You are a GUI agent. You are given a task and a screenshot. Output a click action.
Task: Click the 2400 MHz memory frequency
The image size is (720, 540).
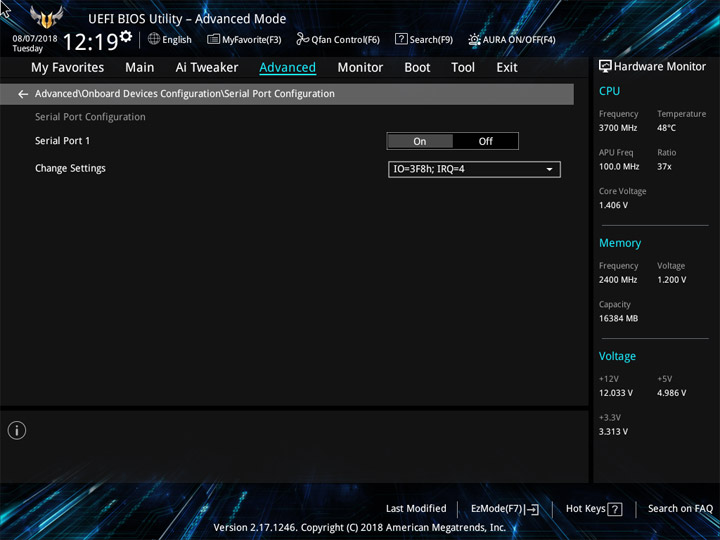tap(618, 280)
